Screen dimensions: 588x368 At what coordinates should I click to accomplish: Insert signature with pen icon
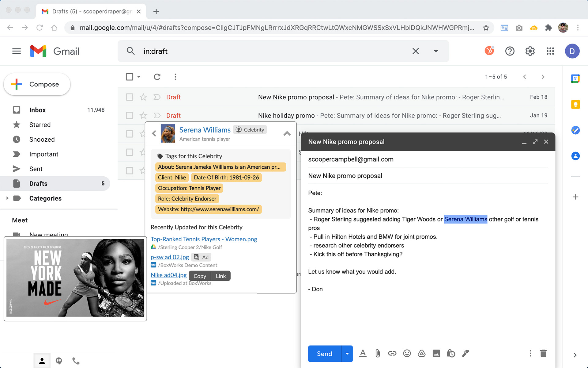click(466, 354)
